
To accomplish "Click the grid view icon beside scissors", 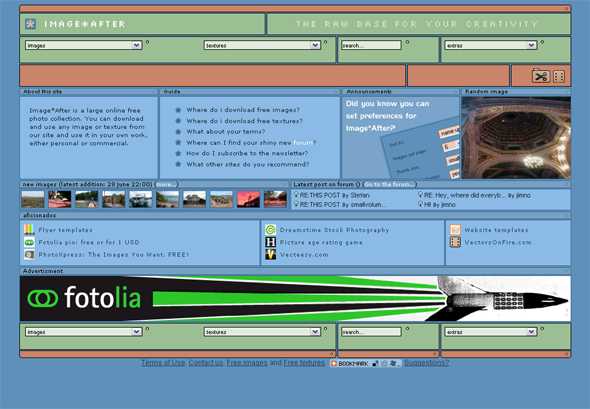I will click(x=559, y=76).
